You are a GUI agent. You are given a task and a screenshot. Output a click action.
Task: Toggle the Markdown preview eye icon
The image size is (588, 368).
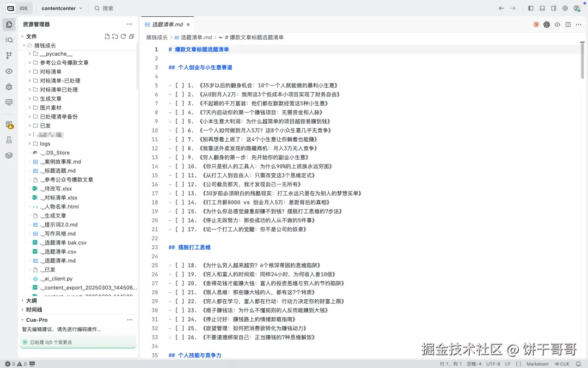click(x=558, y=25)
